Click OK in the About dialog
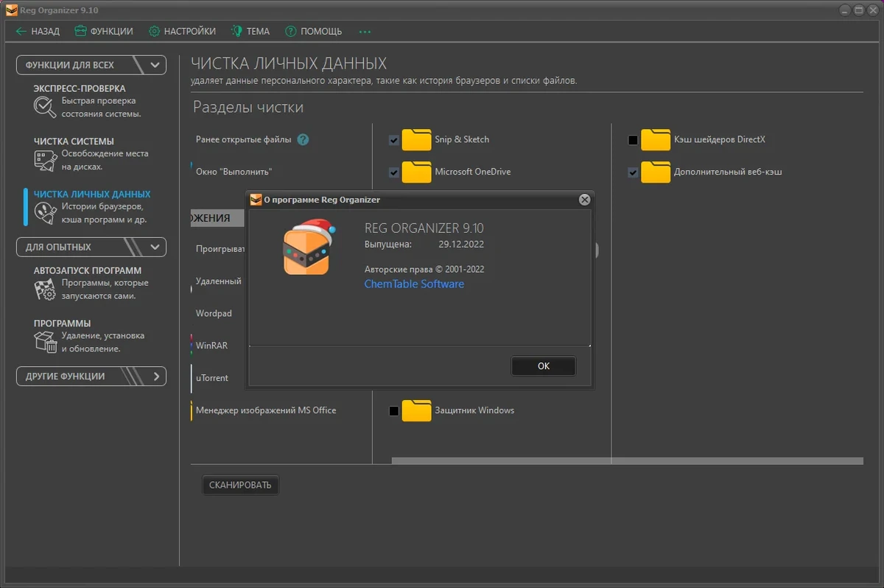884x588 pixels. pos(544,366)
